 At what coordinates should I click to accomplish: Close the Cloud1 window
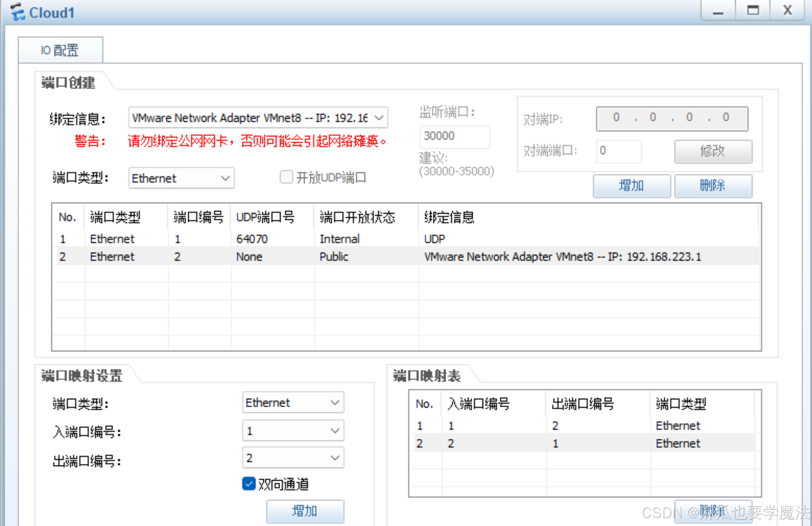[x=787, y=10]
